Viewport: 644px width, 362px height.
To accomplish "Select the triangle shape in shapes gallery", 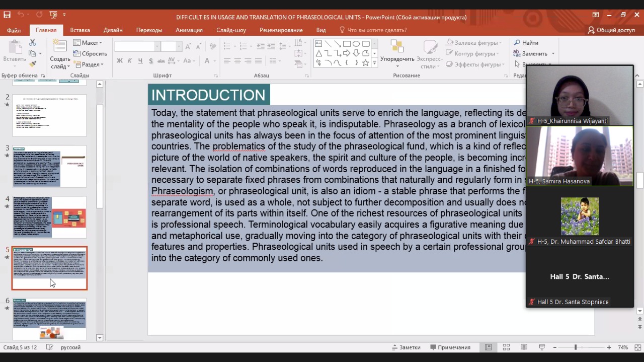I will (318, 53).
